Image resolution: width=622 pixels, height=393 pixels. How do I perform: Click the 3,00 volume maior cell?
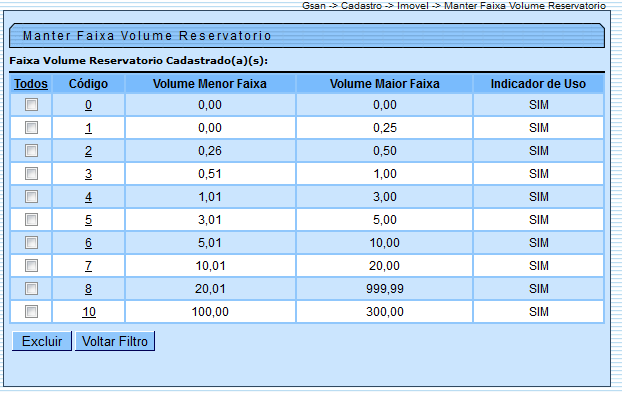pyautogui.click(x=384, y=197)
